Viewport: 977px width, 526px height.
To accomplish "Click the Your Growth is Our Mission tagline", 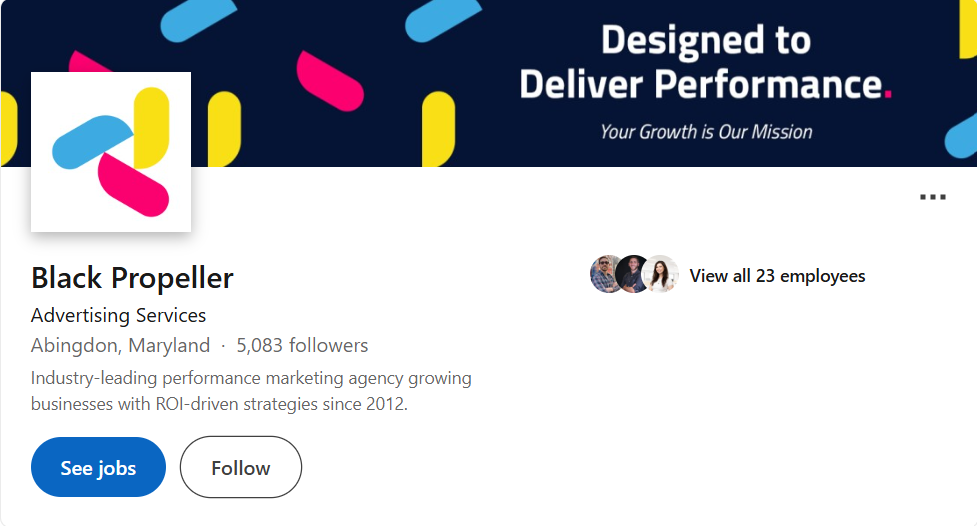I will click(x=705, y=131).
